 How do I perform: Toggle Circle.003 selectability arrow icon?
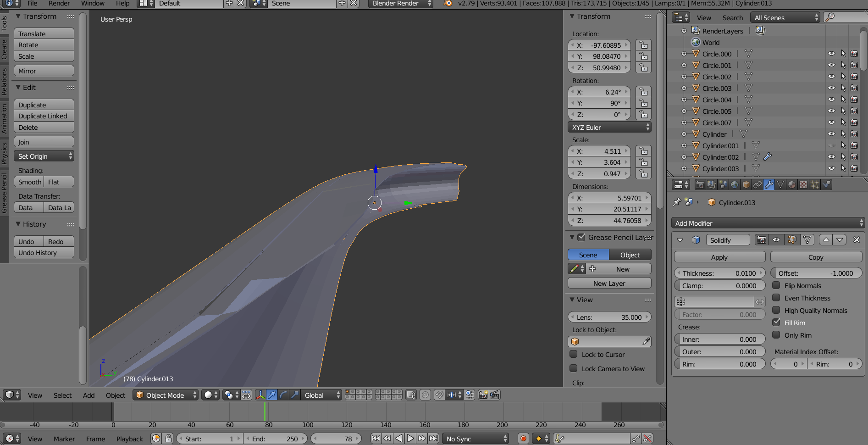click(843, 88)
